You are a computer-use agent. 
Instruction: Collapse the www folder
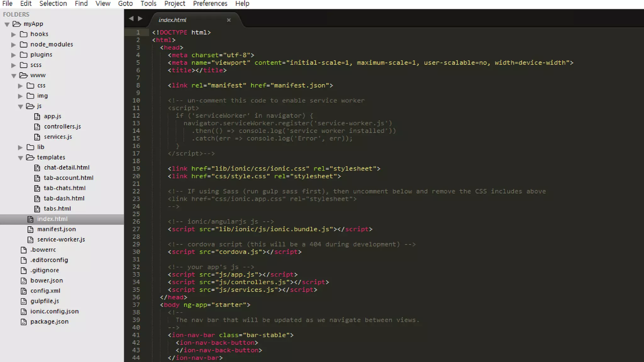[x=14, y=76]
